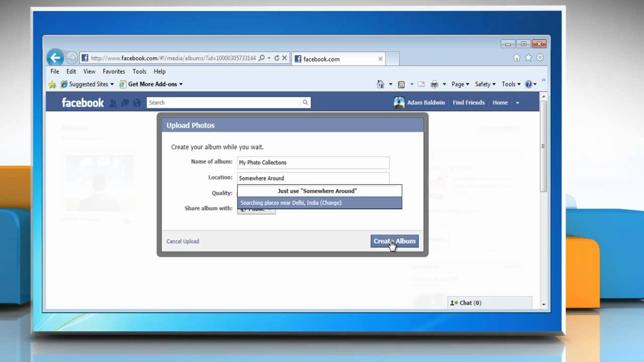Click the Facebook Search field
This screenshot has width=644, height=362.
click(223, 103)
